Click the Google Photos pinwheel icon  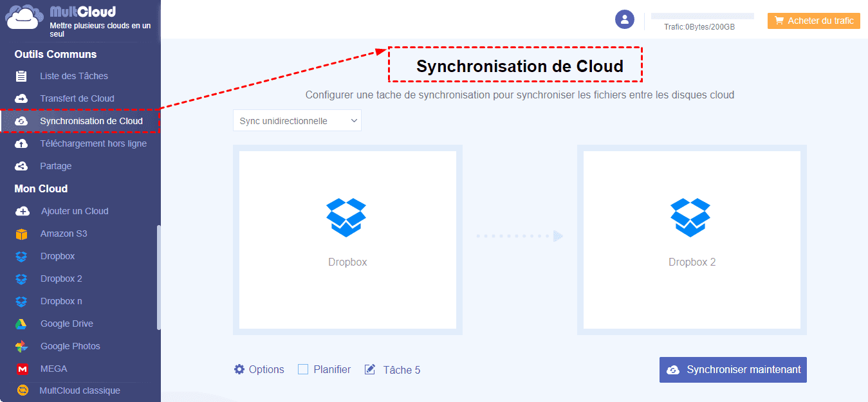coord(22,346)
